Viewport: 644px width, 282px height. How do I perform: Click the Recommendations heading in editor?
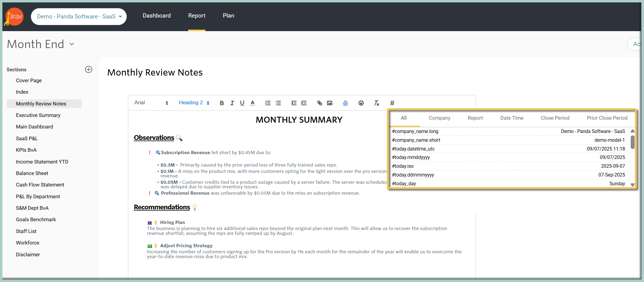click(x=162, y=207)
